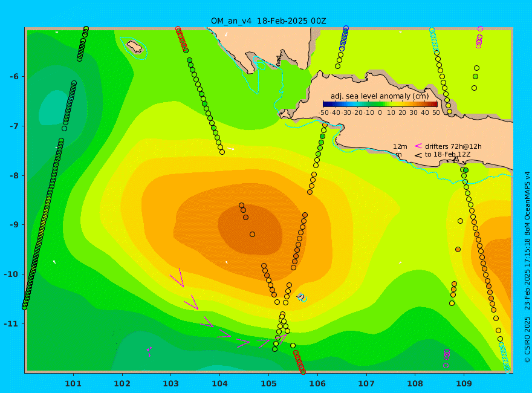This screenshot has width=532, height=393.
Task: Click latitude axis label -8
Action: coord(14,176)
